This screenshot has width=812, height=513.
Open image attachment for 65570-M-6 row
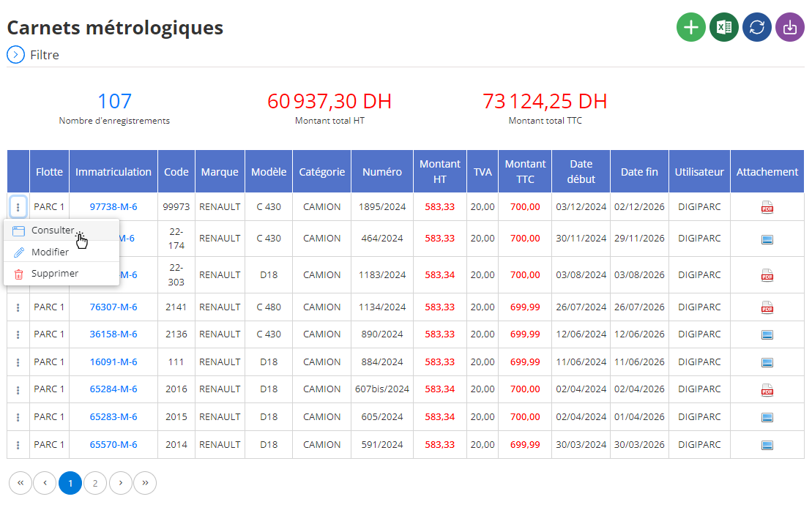tap(767, 445)
